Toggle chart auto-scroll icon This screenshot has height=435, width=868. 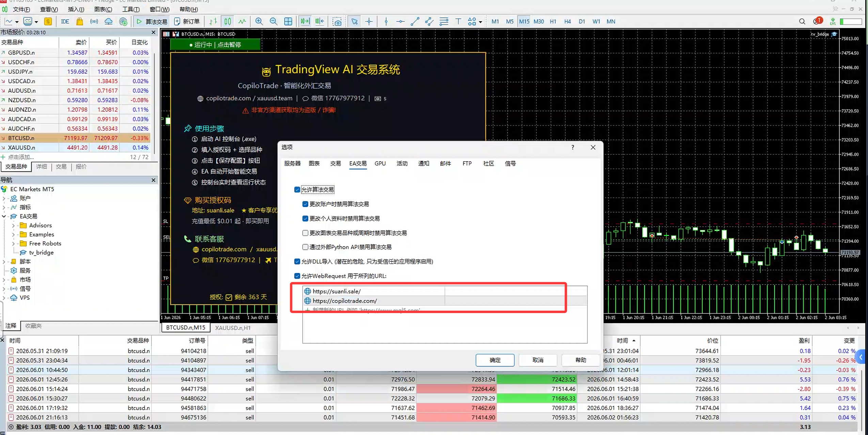(305, 21)
